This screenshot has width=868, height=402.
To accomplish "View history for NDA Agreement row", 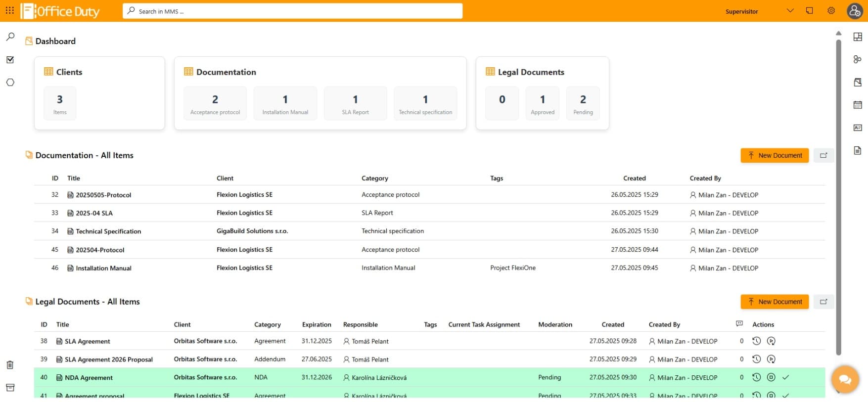I will [x=756, y=377].
